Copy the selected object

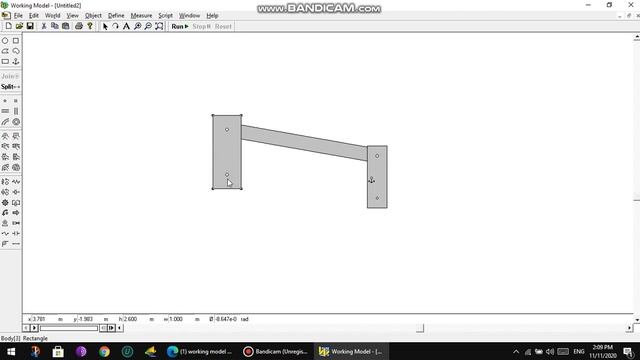(x=55, y=26)
